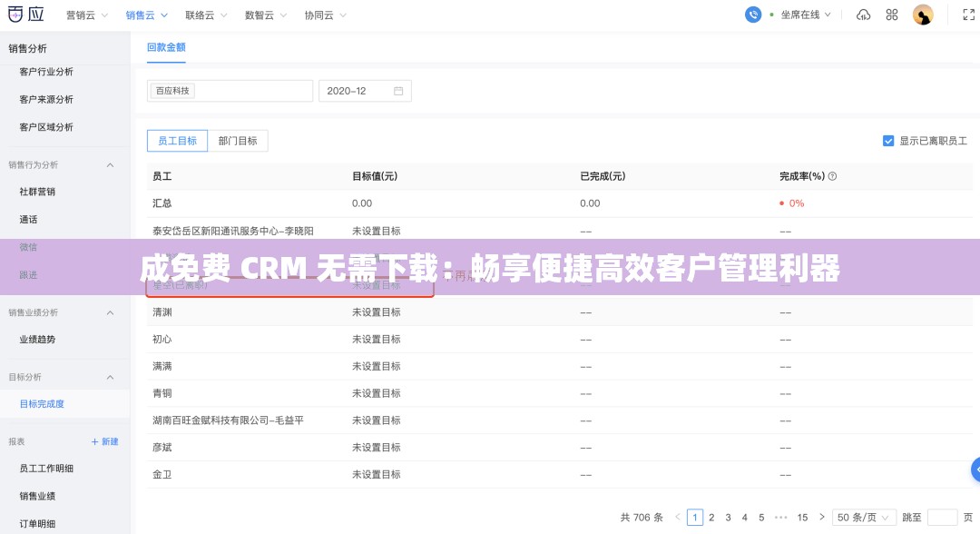Click the apps grid icon near the avatar

coord(891,15)
